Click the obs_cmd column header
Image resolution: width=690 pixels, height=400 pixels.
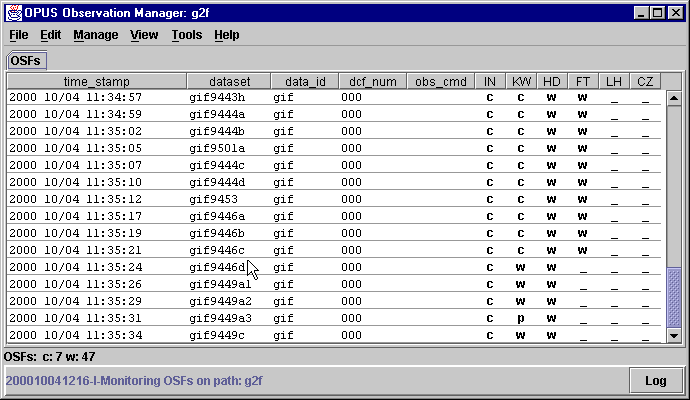(x=440, y=81)
